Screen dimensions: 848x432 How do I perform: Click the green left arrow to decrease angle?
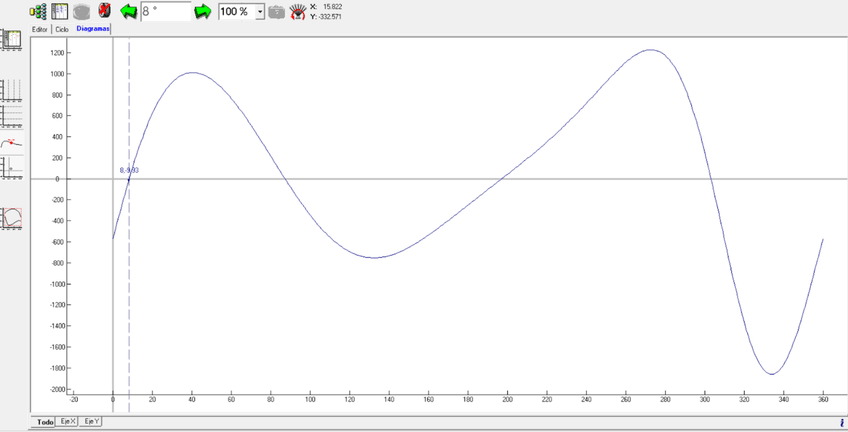click(x=128, y=11)
